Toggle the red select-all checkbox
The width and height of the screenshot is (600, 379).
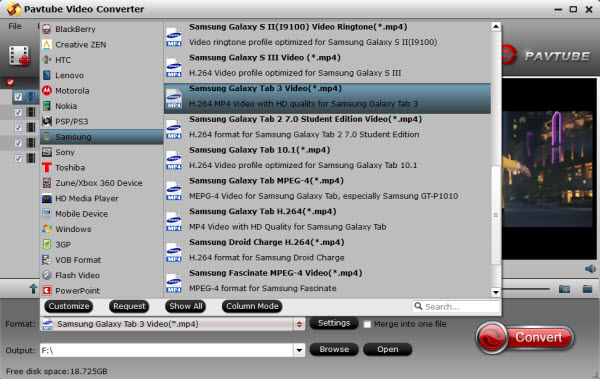pyautogui.click(x=10, y=82)
